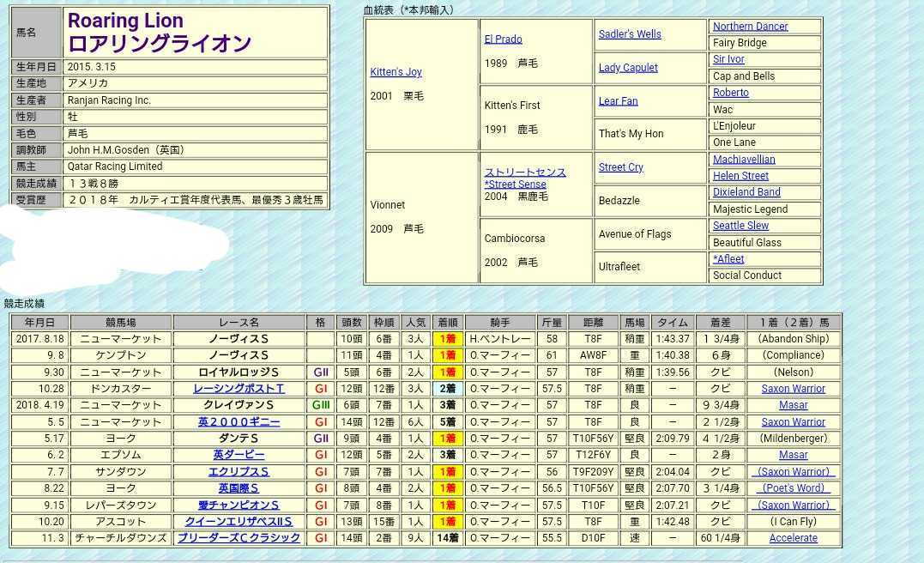This screenshot has height=563, width=924.
Task: Open the ストリートセンス Street Sense link
Action: (x=525, y=178)
